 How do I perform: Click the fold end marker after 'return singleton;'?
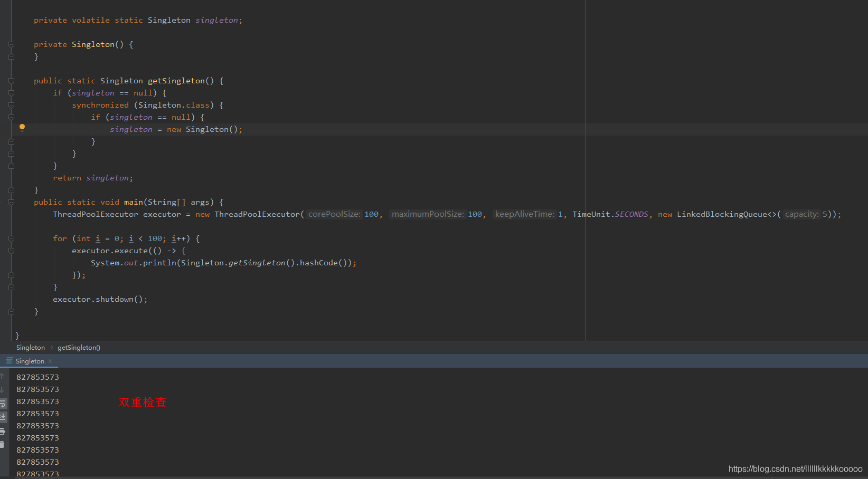click(x=11, y=190)
